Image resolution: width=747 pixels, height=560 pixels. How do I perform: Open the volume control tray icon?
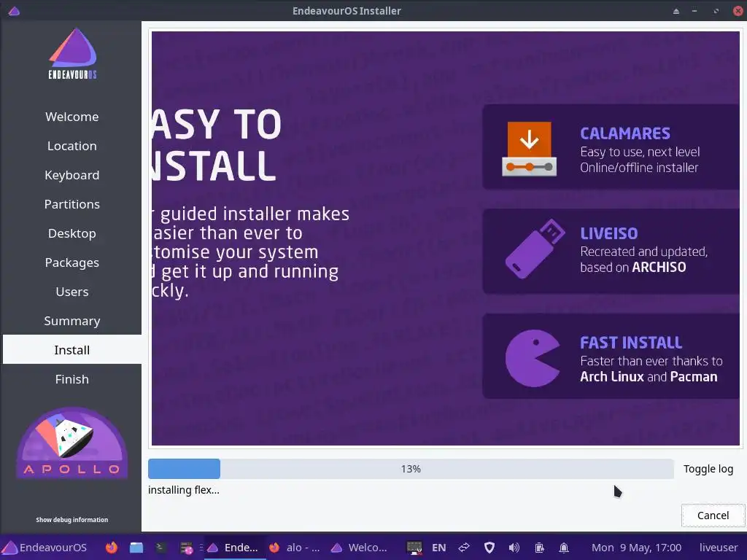(514, 548)
